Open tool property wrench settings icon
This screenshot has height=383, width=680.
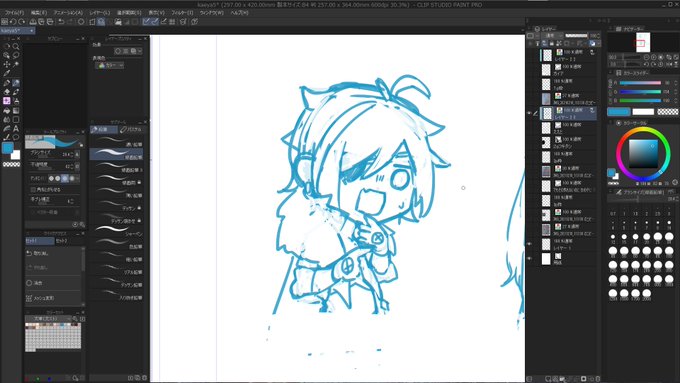click(82, 225)
